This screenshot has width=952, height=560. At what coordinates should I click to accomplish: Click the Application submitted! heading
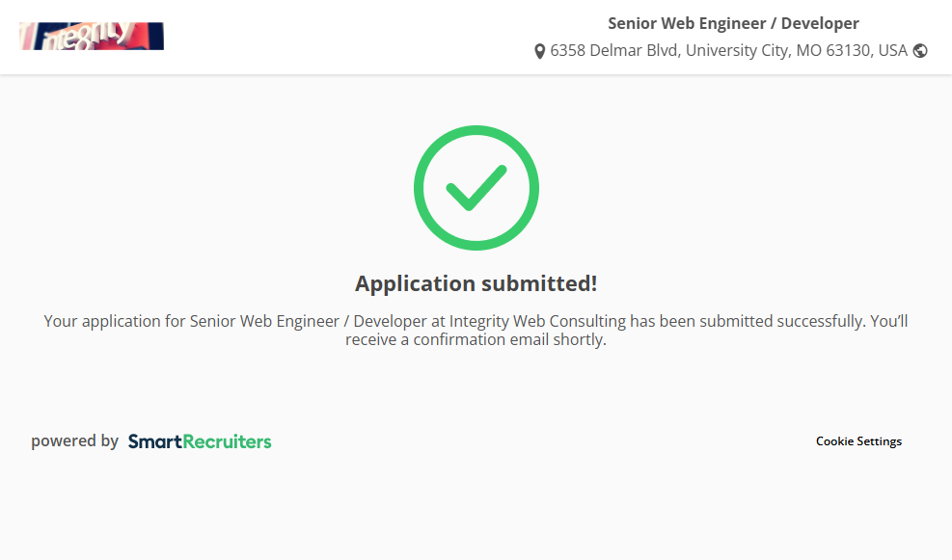coord(476,283)
